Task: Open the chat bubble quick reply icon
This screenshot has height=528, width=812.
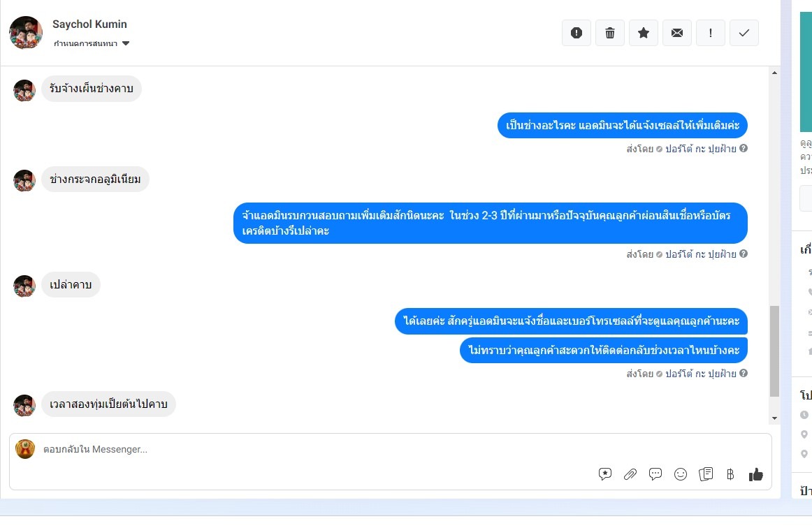Action: click(x=655, y=474)
